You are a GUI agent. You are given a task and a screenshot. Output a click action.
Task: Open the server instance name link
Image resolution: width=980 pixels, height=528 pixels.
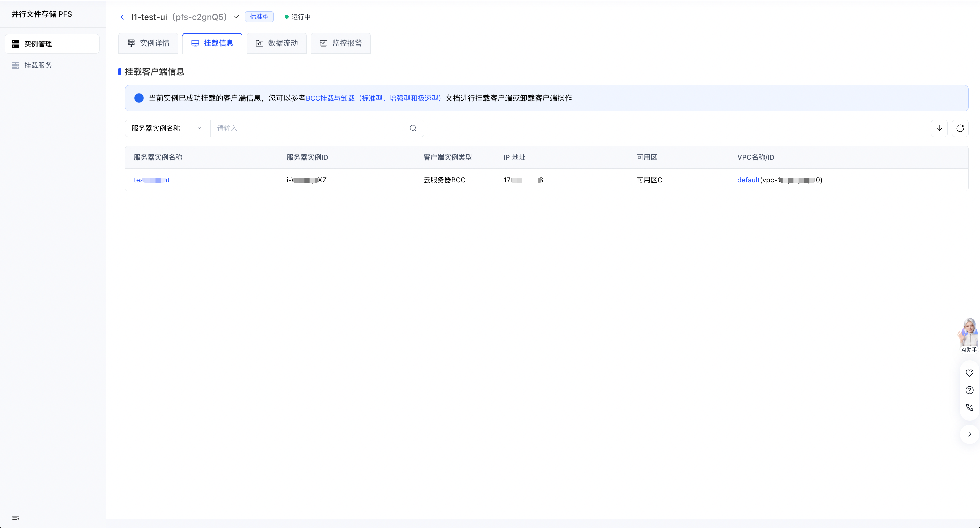pyautogui.click(x=152, y=180)
